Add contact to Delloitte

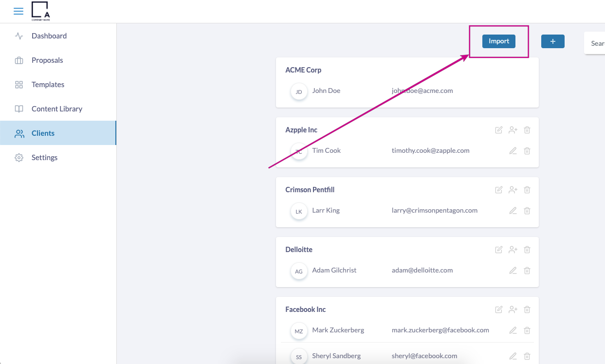pos(513,250)
